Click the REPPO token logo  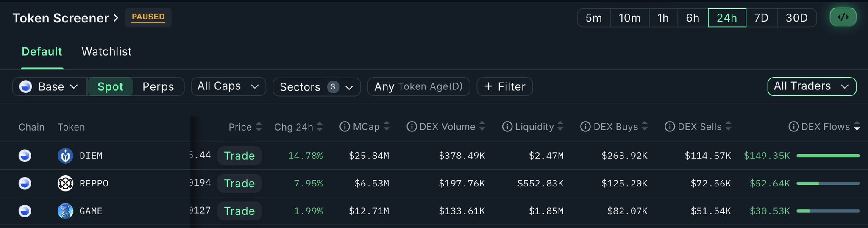point(65,184)
